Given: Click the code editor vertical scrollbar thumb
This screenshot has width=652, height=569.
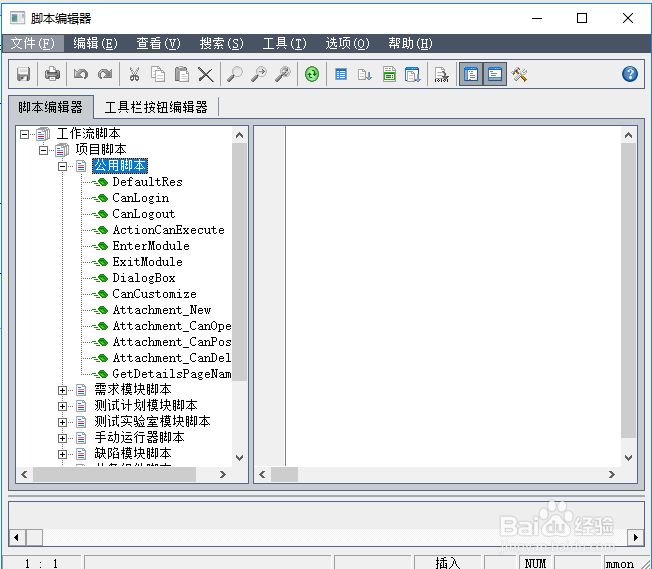Looking at the screenshot, I should [629, 290].
